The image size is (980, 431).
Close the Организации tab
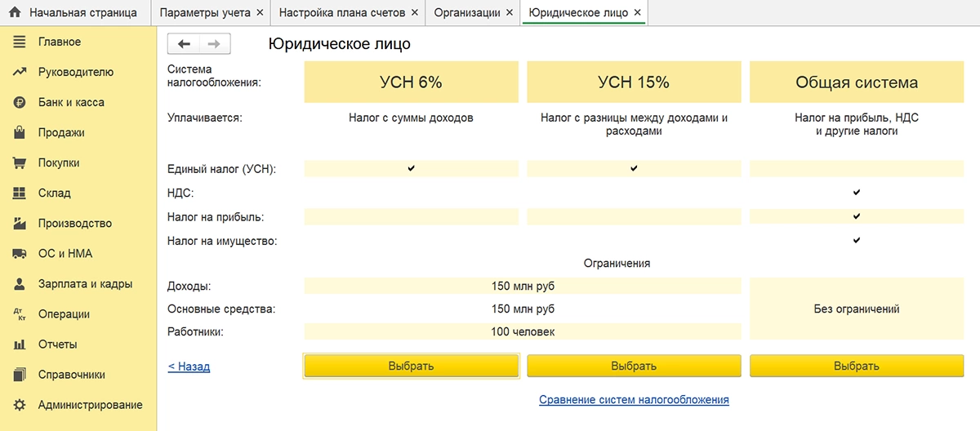(x=510, y=13)
